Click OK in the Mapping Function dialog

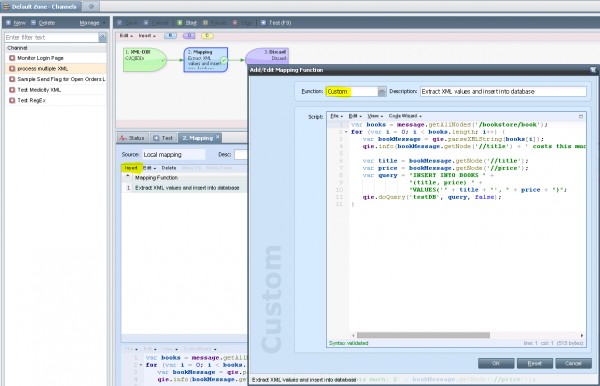[x=496, y=363]
